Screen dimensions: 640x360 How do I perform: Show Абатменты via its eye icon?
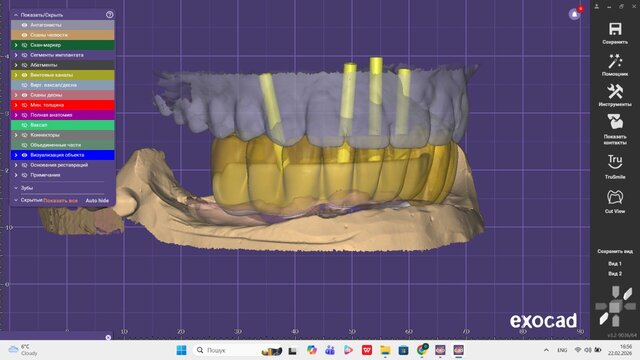(24, 65)
